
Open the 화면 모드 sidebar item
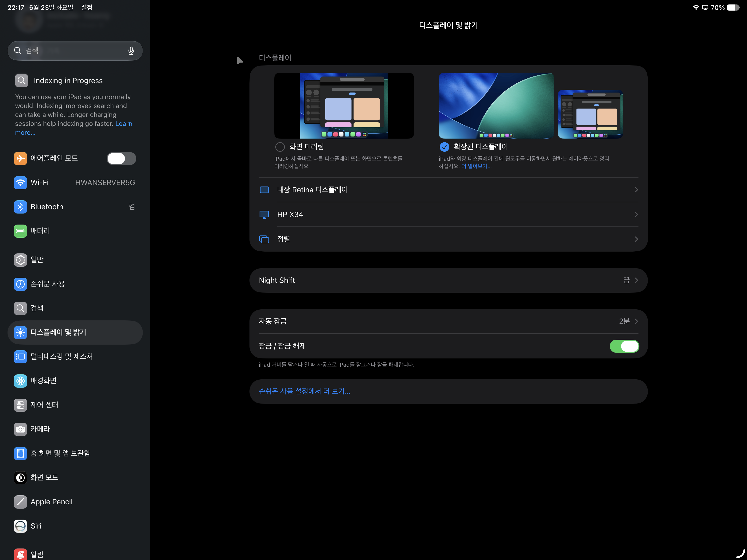point(75,478)
